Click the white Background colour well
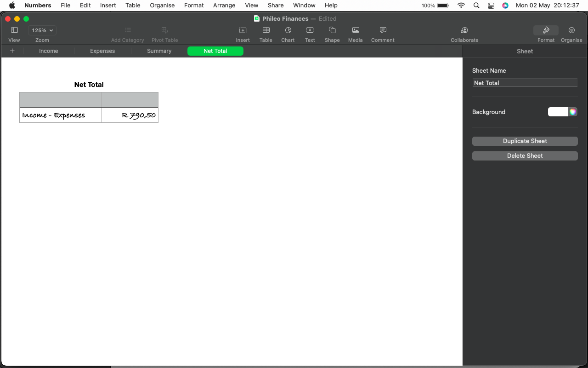The width and height of the screenshot is (588, 368). coord(558,112)
